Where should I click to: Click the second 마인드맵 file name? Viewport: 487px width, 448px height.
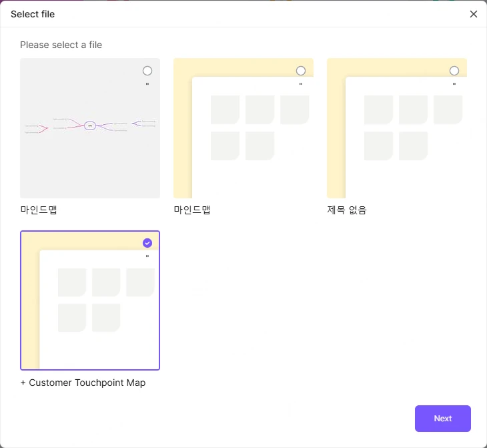click(192, 210)
